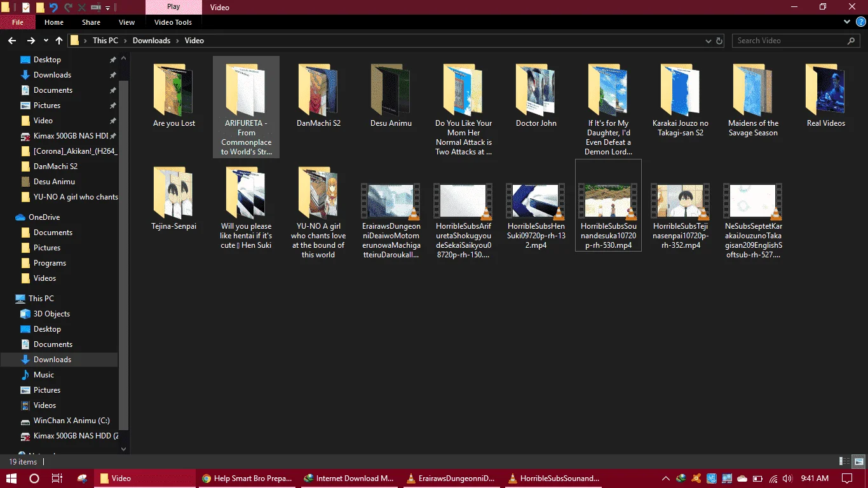
Task: Open the Video Tools ribbon tab
Action: [173, 22]
